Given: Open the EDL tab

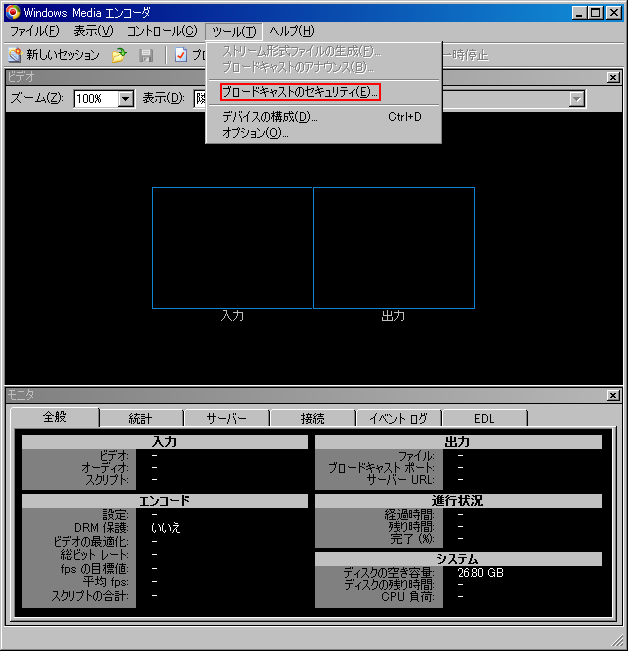Looking at the screenshot, I should point(484,418).
